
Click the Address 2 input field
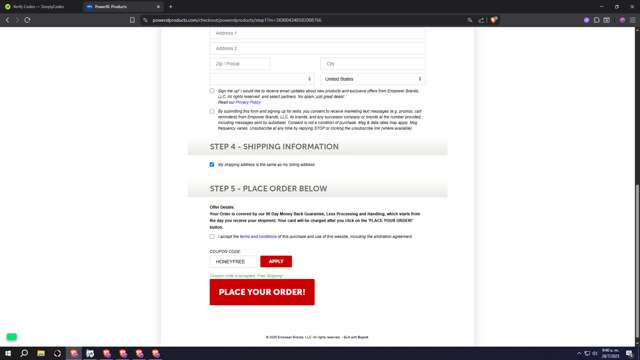click(x=317, y=48)
